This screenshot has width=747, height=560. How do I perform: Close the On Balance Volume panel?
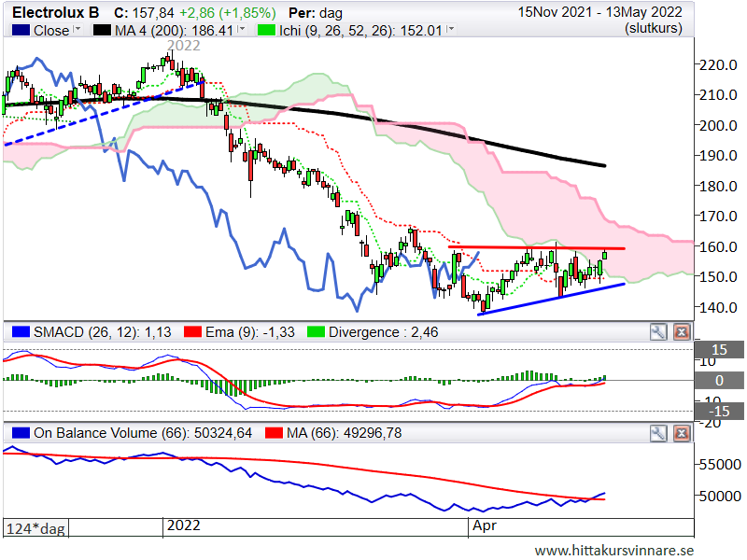[682, 433]
